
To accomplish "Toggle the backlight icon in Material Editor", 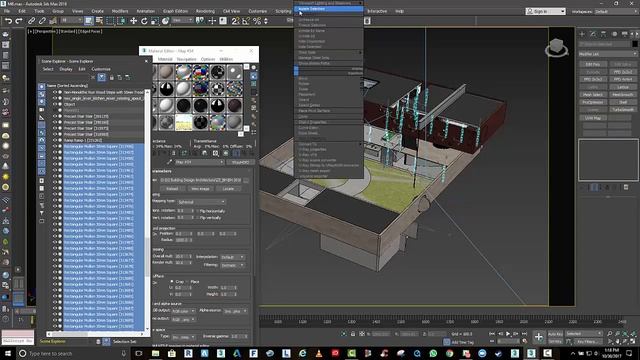I will [x=253, y=76].
